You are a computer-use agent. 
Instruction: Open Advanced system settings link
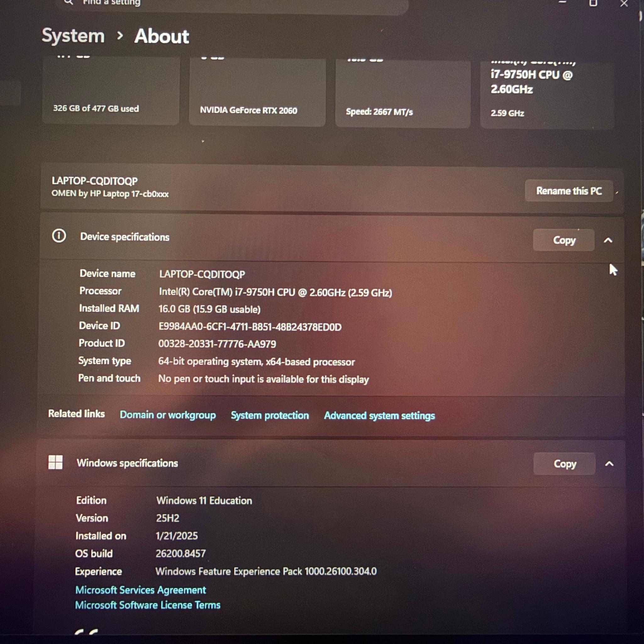379,416
